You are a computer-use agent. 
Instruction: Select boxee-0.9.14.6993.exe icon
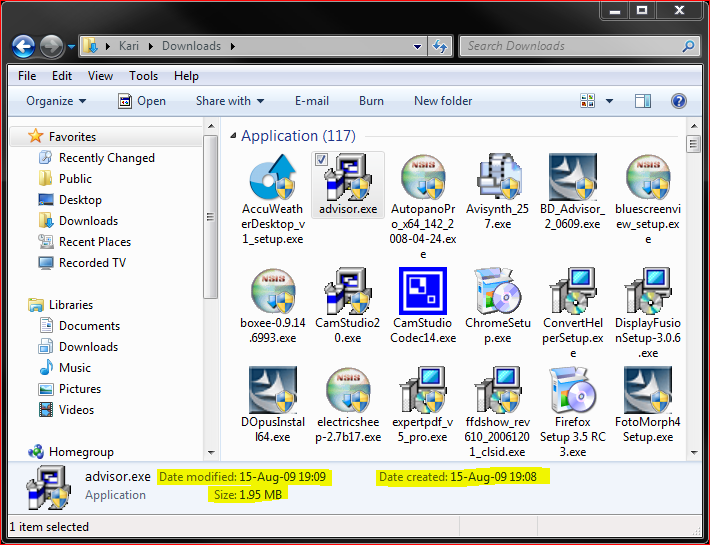273,291
